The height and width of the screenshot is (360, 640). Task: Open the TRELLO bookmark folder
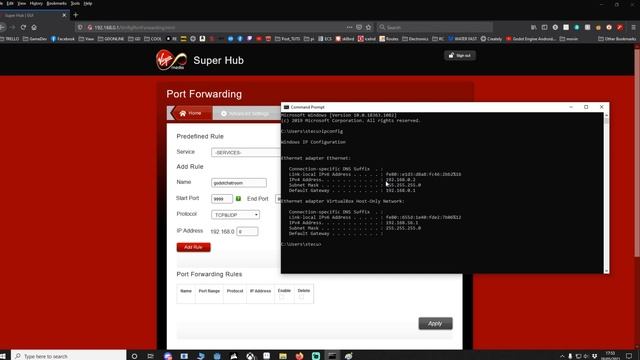point(10,39)
